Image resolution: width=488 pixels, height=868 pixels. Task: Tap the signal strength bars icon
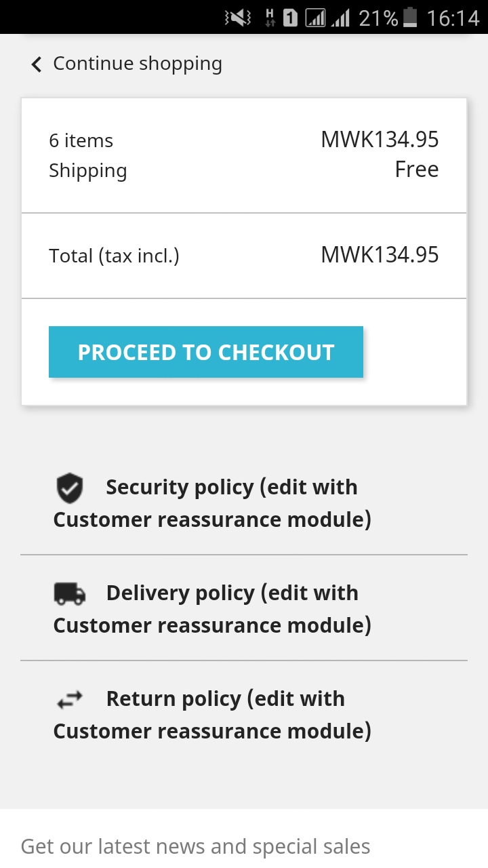[340, 18]
